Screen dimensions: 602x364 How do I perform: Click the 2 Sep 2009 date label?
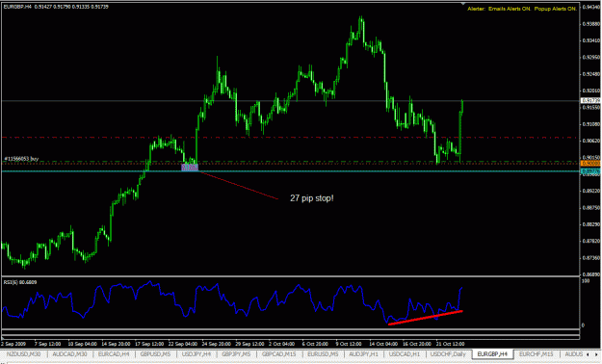pos(13,344)
